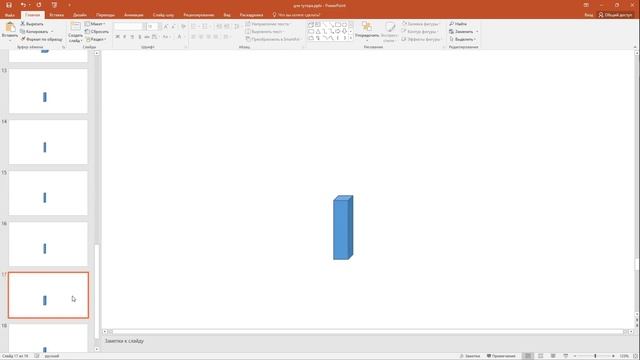Image resolution: width=640 pixels, height=360 pixels.
Task: Click Share button (Общий доступ)
Action: tap(615, 15)
